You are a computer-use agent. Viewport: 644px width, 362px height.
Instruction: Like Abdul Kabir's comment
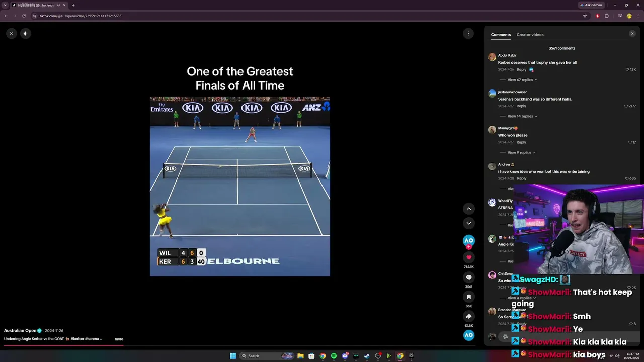pos(627,69)
